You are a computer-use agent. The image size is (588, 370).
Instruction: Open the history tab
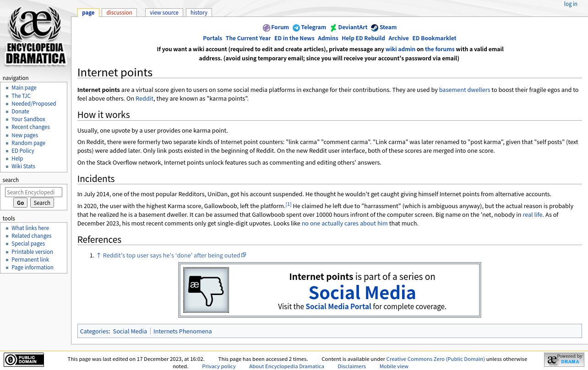click(x=199, y=13)
